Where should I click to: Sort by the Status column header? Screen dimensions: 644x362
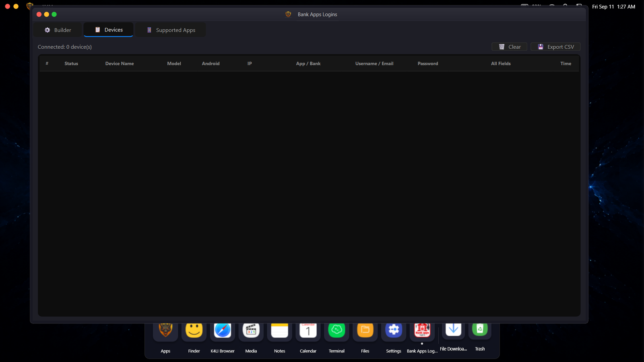(x=71, y=64)
